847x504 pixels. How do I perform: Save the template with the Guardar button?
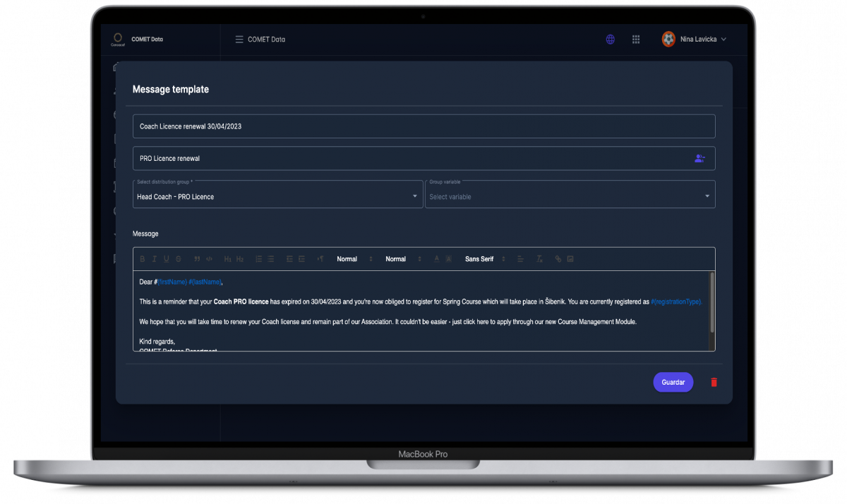coord(673,382)
